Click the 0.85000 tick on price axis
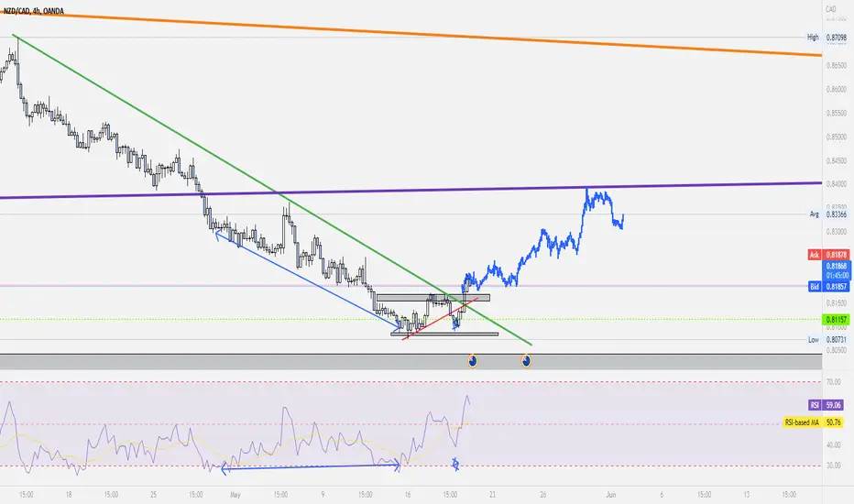Viewport: 854px width, 504px height. pos(836,137)
